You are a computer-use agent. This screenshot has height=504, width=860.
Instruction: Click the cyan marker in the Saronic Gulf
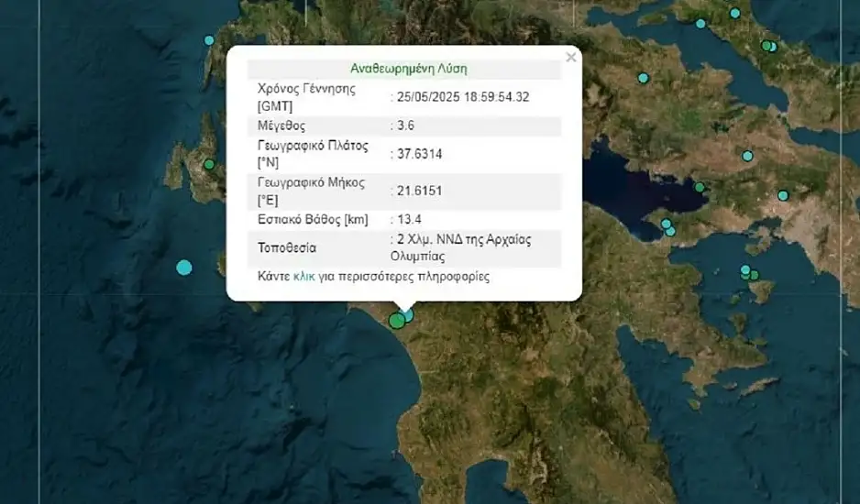[x=745, y=271]
